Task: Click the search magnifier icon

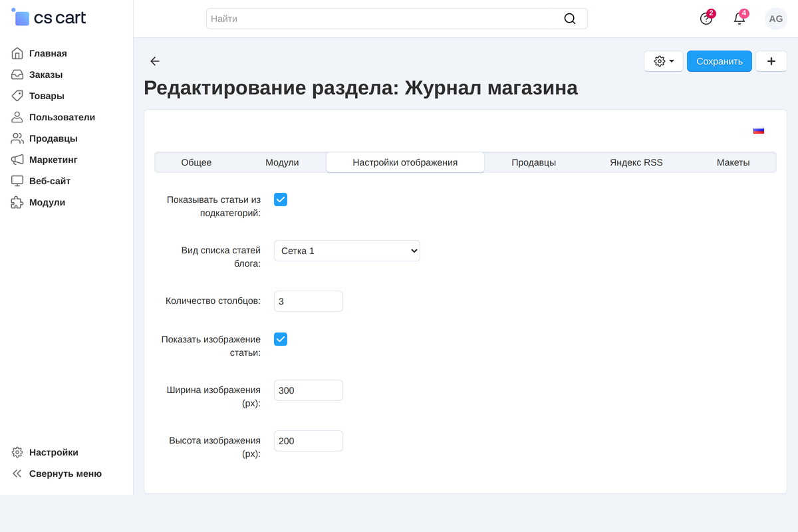Action: pos(570,19)
